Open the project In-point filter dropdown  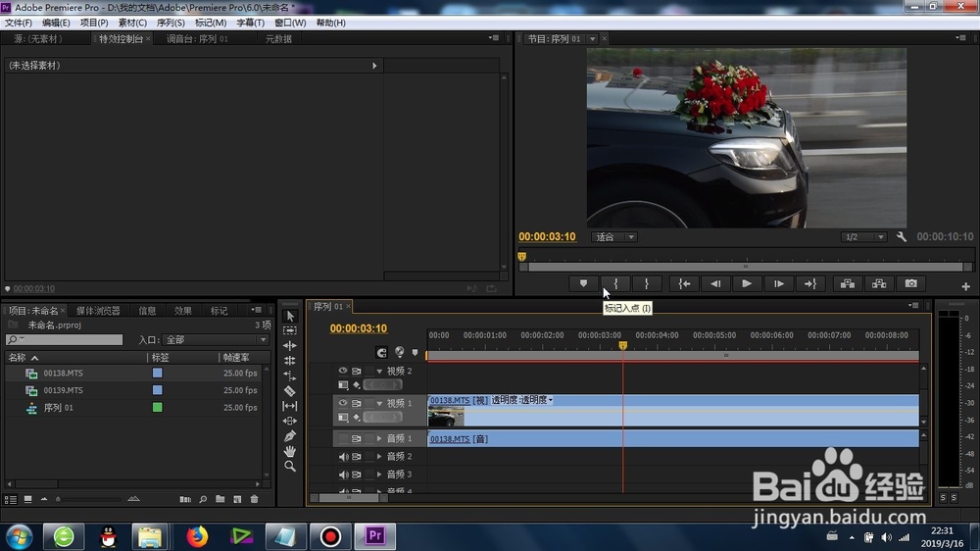pos(216,339)
